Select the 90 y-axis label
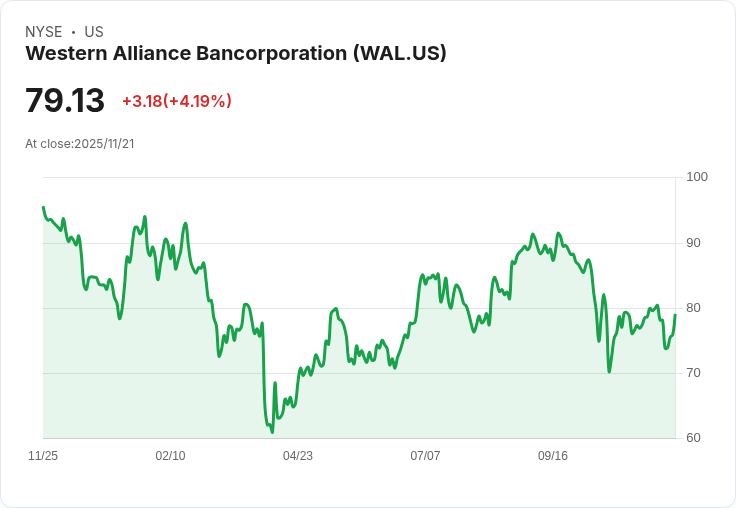This screenshot has width=736, height=508. tap(694, 243)
